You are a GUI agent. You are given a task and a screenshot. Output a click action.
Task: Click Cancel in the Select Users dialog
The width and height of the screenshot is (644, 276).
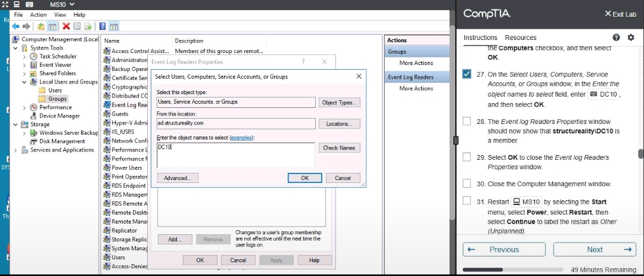point(343,178)
